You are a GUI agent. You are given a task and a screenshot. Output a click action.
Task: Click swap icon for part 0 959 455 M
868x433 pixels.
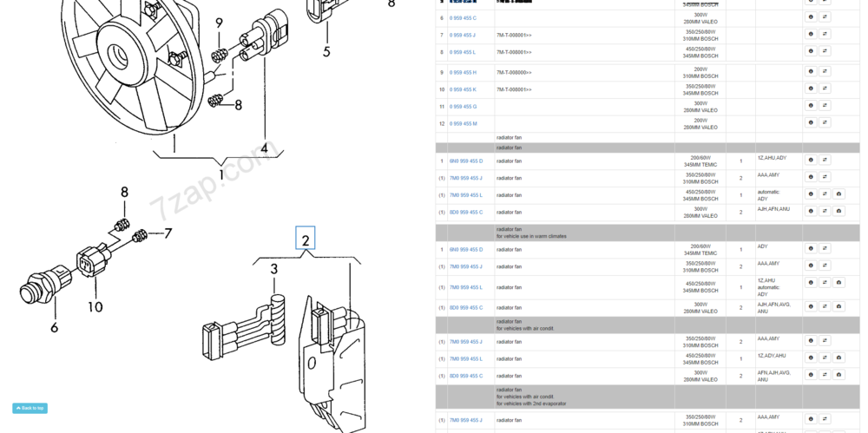point(825,122)
